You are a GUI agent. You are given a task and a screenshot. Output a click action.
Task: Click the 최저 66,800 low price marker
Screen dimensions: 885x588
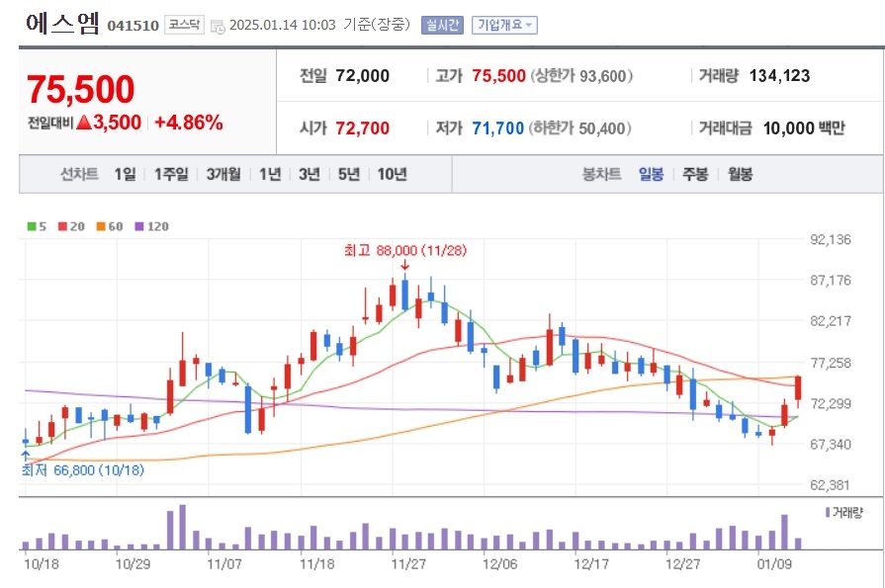click(83, 470)
